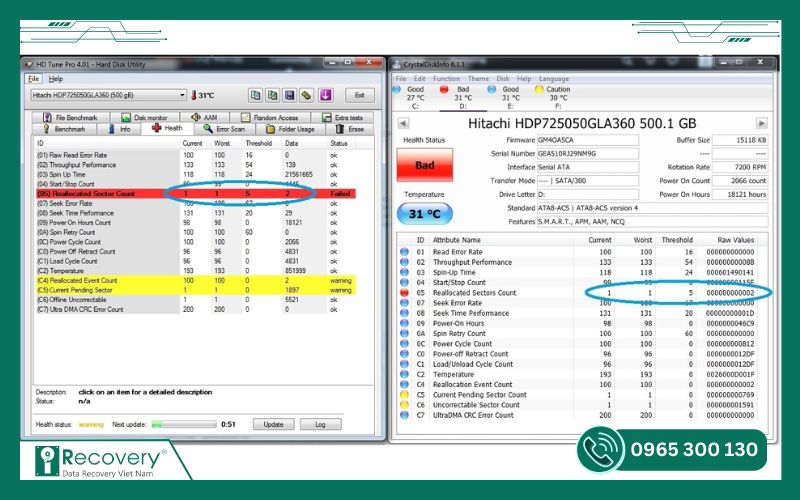800x500 pixels.
Task: Click blue status dot of Power-On Hours
Action: 405,323
